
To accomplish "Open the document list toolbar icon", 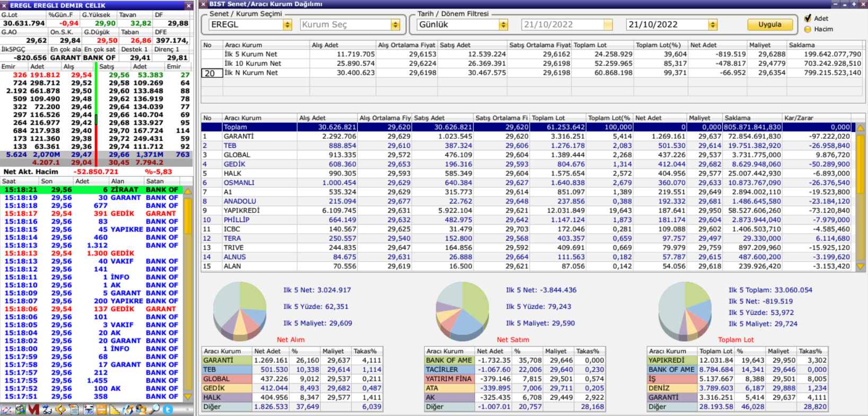I will click(x=74, y=410).
